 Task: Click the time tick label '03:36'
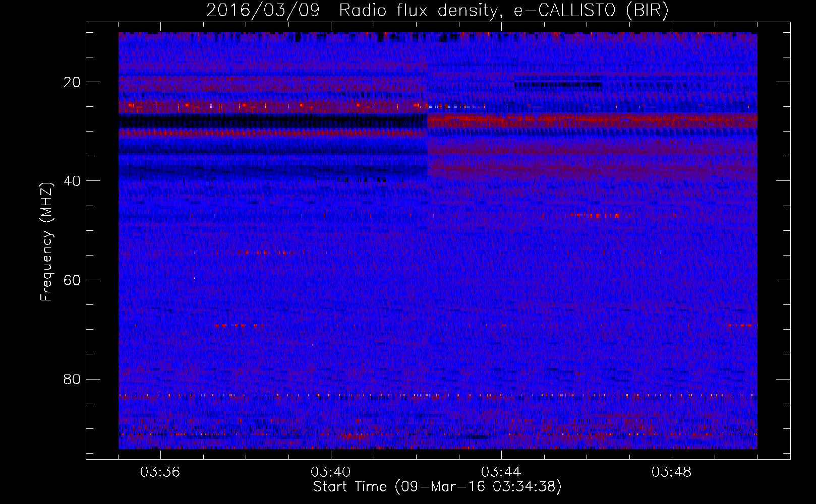coord(160,472)
